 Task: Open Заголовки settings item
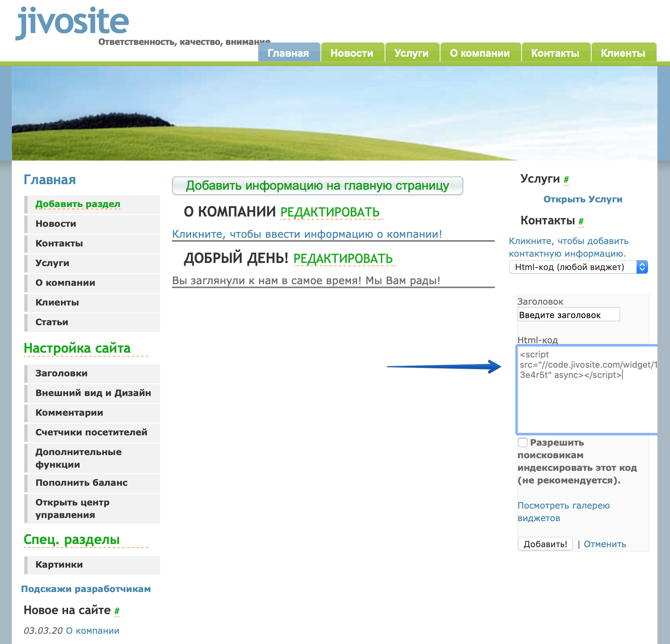93,373
